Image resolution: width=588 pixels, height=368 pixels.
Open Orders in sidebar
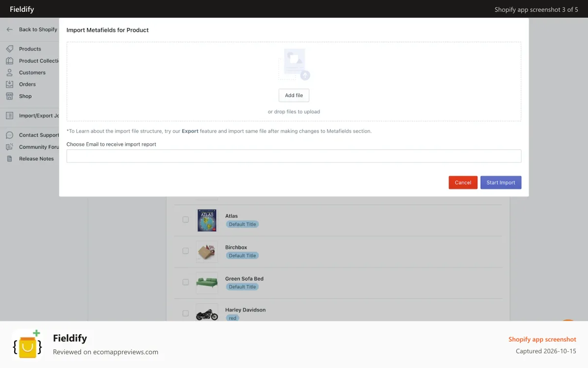[x=27, y=84]
